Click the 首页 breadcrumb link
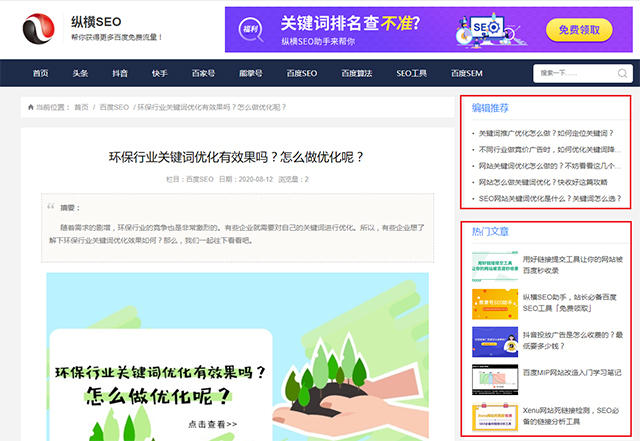The image size is (640, 441). (x=81, y=107)
